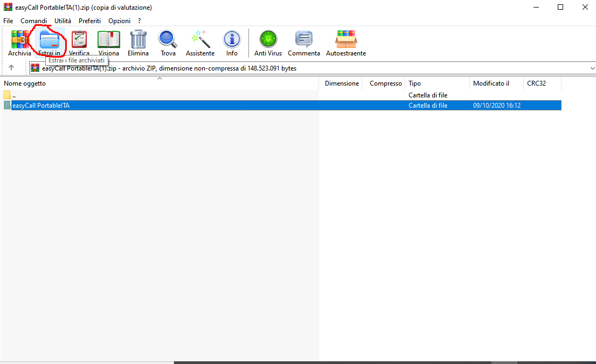Open the Opzioni menu
Viewport: 596px width, 364px height.
[x=119, y=21]
